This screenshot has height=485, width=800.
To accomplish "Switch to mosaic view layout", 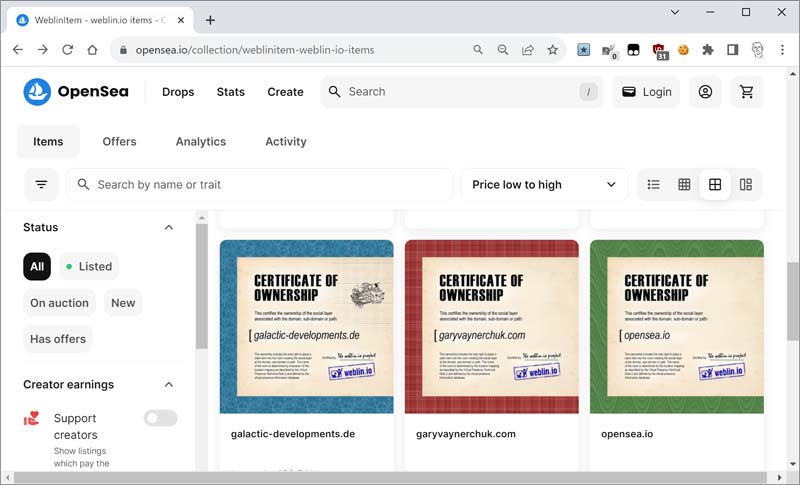I will pos(745,184).
